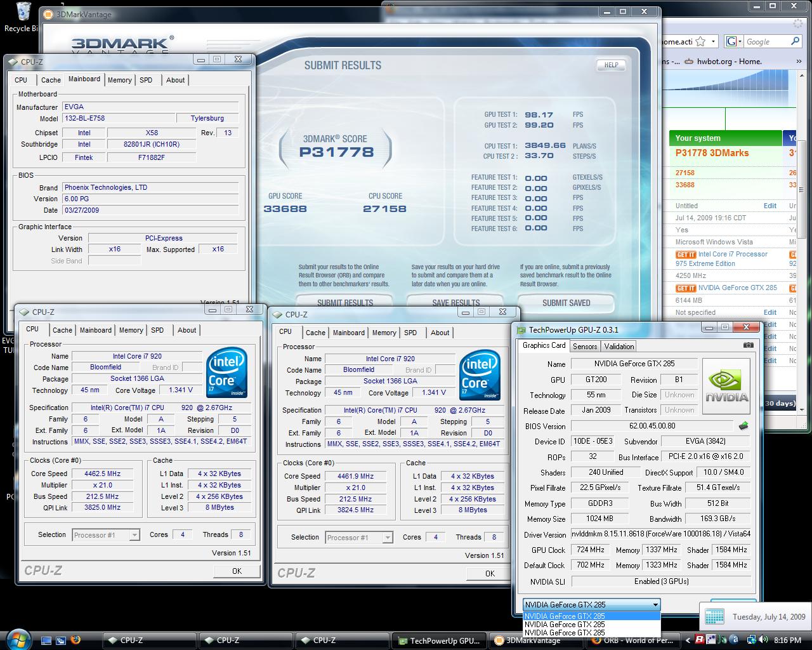
Task: Click the Google search engine icon in Firefox
Action: [x=733, y=41]
